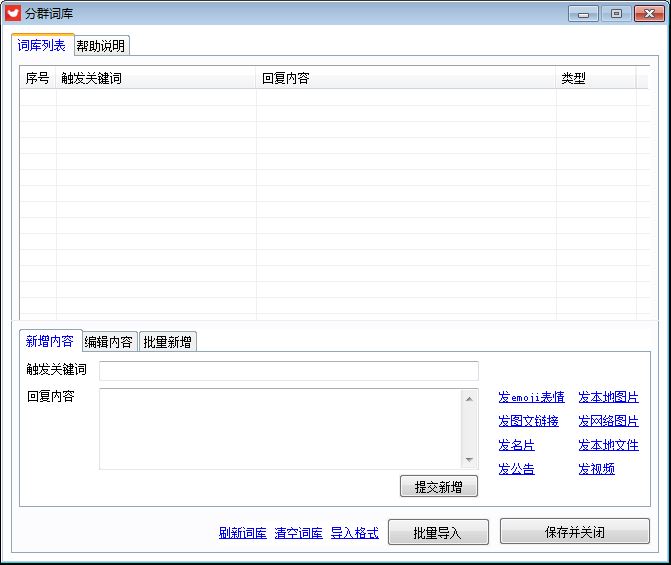Screen dimensions: 671x565
Task: Click the 刷新词库 link
Action: (x=243, y=533)
